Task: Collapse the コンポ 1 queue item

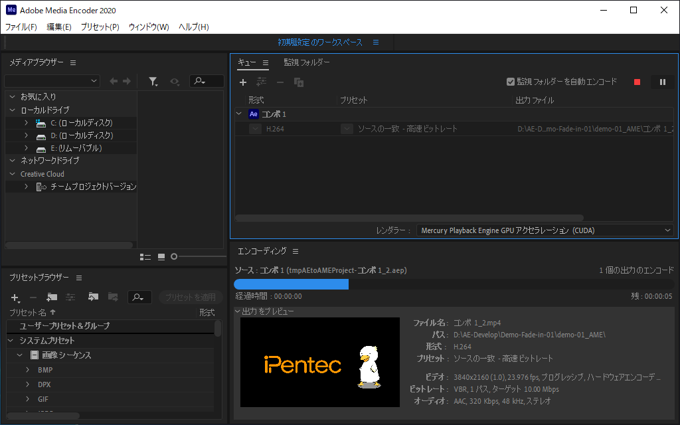Action: tap(239, 114)
